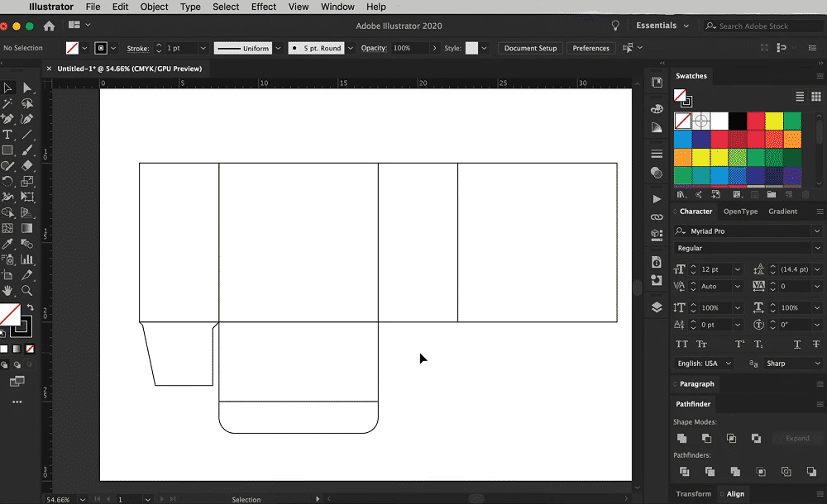Switch to the Gradient tab
Image resolution: width=827 pixels, height=504 pixels.
coord(782,212)
